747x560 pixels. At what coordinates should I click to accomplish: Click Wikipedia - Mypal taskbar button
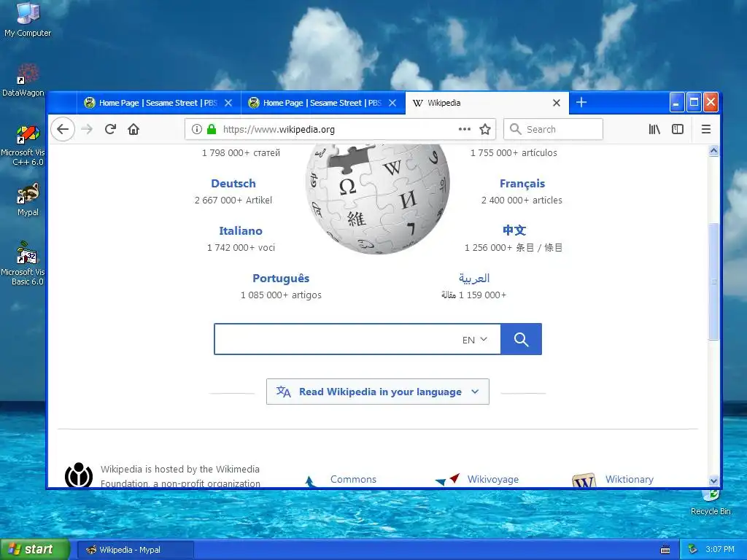pyautogui.click(x=135, y=550)
